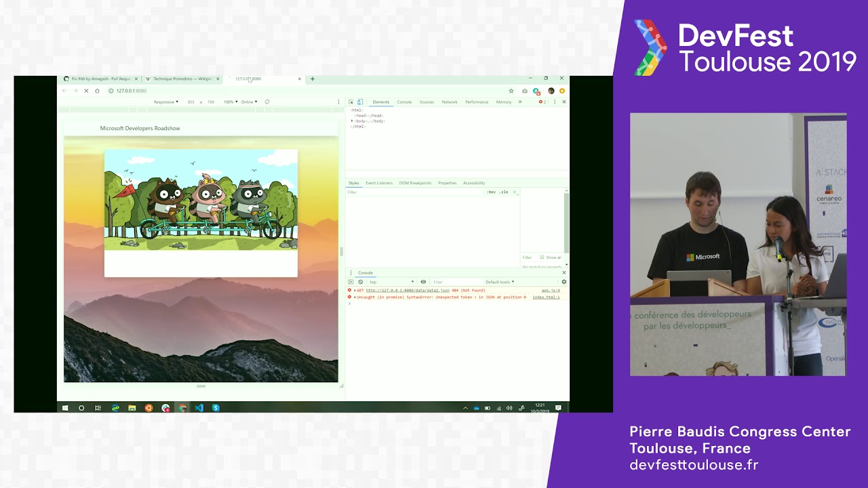Open File Explorer from taskbar
The width and height of the screenshot is (868, 488).
(x=132, y=408)
